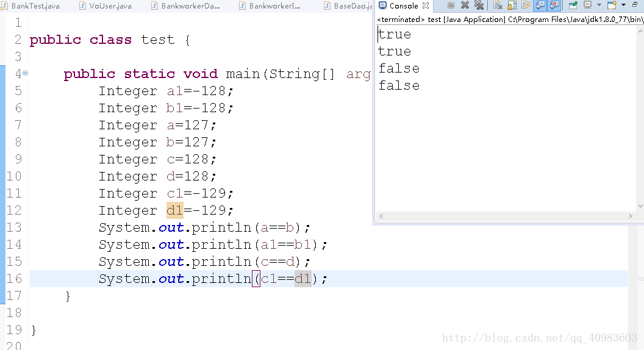
Task: Click Remove All Terminated Launches icon
Action: [x=479, y=5]
